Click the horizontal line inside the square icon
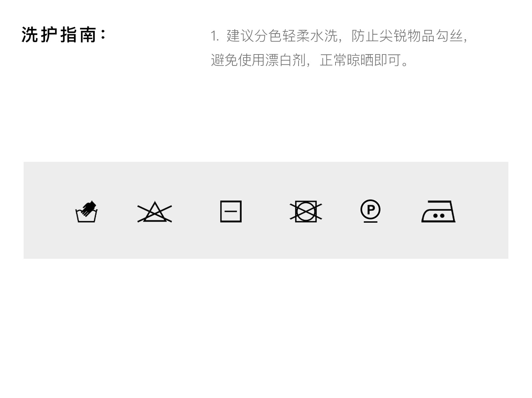The width and height of the screenshot is (532, 398). click(231, 211)
